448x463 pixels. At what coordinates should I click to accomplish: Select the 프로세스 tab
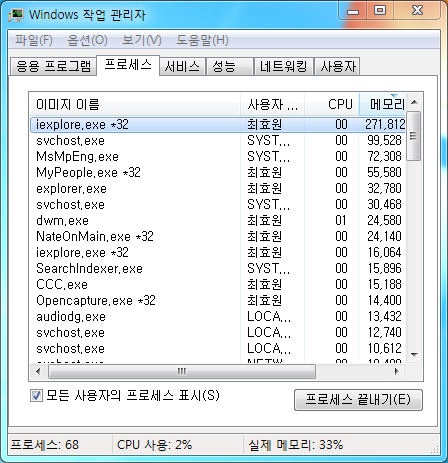[128, 65]
